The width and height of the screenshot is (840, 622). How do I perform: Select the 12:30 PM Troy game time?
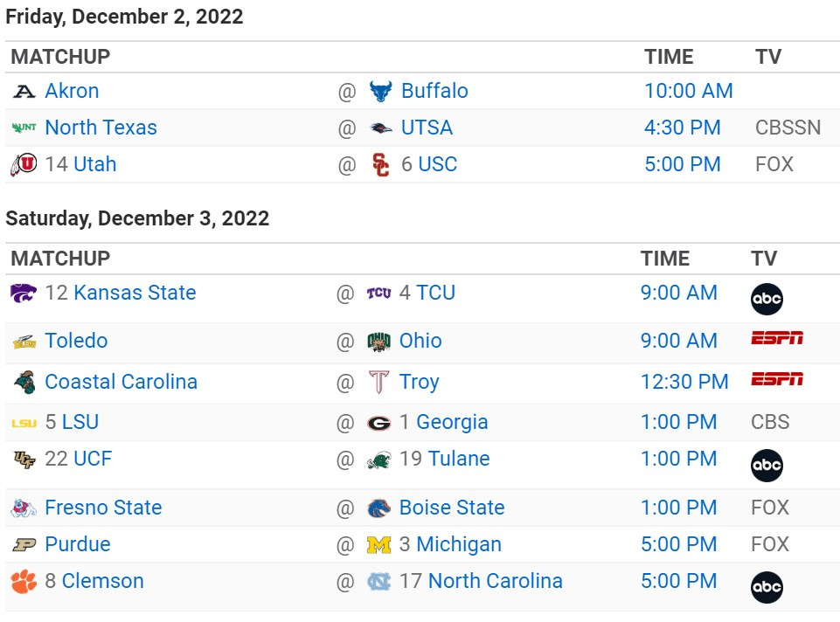pyautogui.click(x=684, y=383)
